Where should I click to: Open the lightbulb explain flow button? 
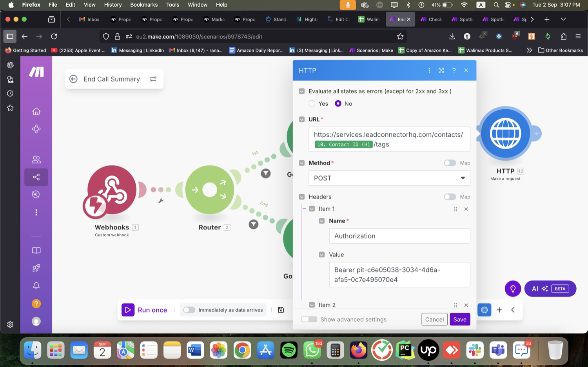pos(513,289)
